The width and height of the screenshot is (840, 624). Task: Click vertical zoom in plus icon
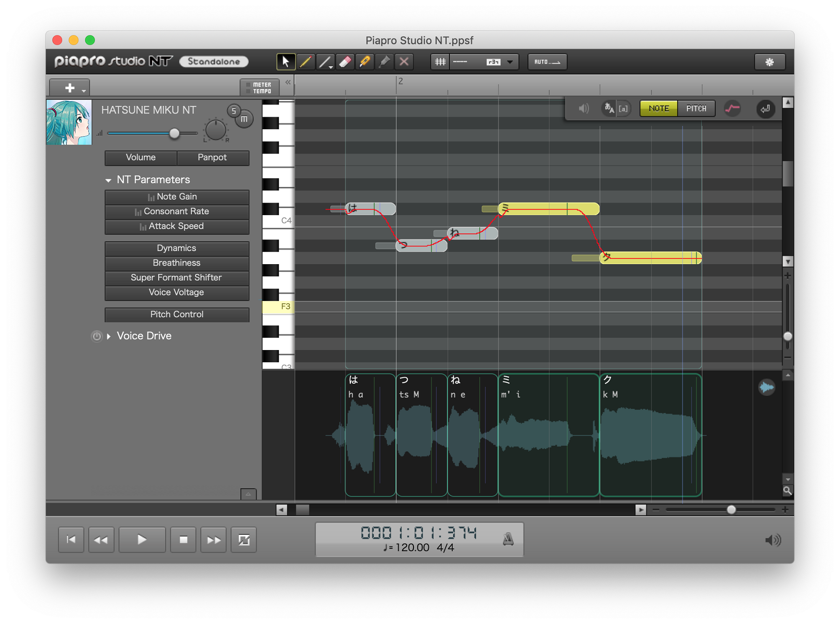coord(788,276)
